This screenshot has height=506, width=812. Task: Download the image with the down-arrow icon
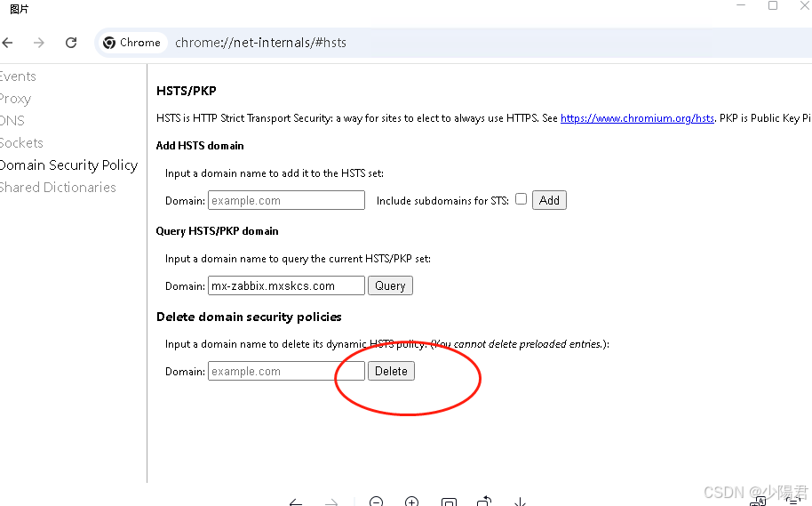(x=520, y=502)
